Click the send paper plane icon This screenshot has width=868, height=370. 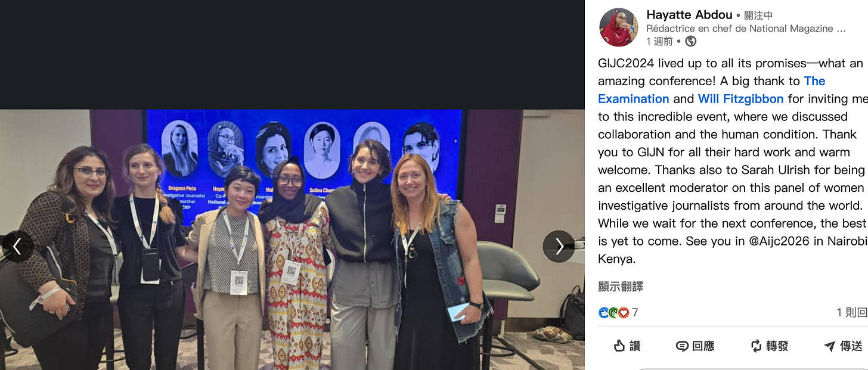coord(829,346)
